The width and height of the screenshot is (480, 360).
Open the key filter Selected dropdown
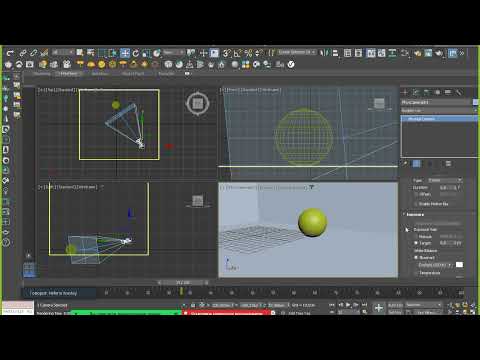(423, 305)
